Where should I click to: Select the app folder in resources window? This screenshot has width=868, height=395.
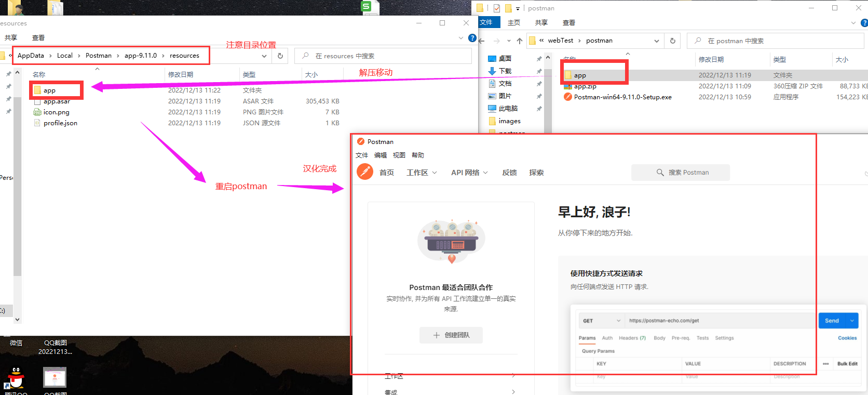(45, 90)
